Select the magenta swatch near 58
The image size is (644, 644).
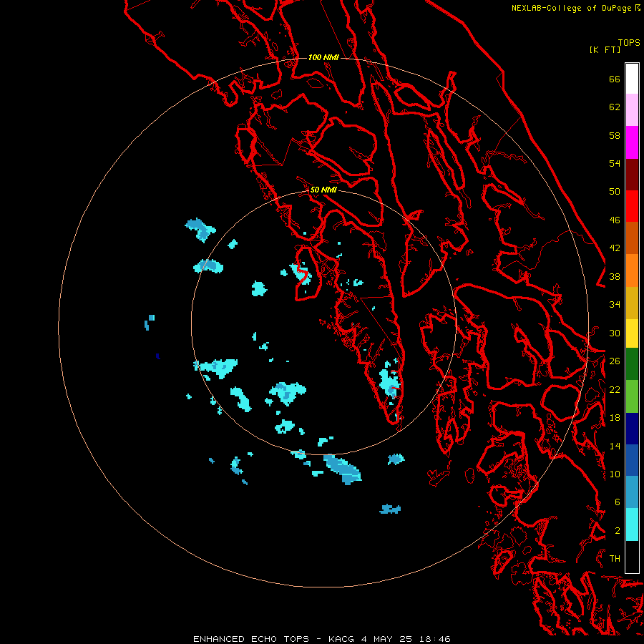coord(632,142)
